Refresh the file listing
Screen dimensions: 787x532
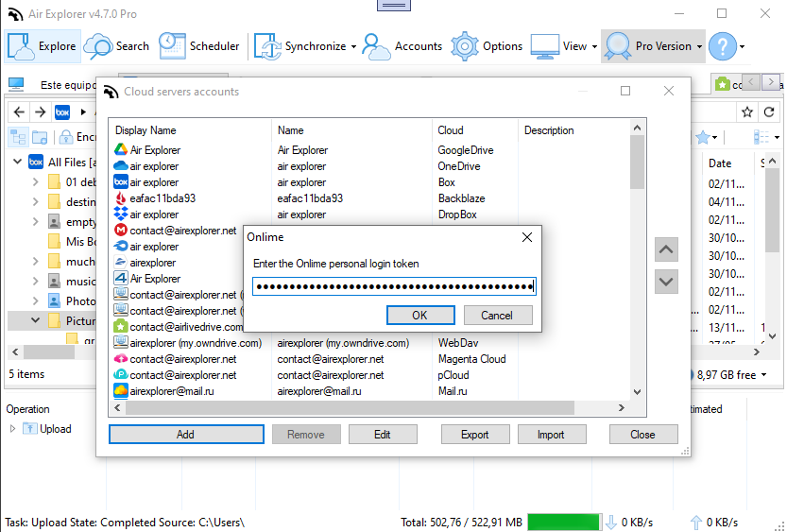click(769, 112)
